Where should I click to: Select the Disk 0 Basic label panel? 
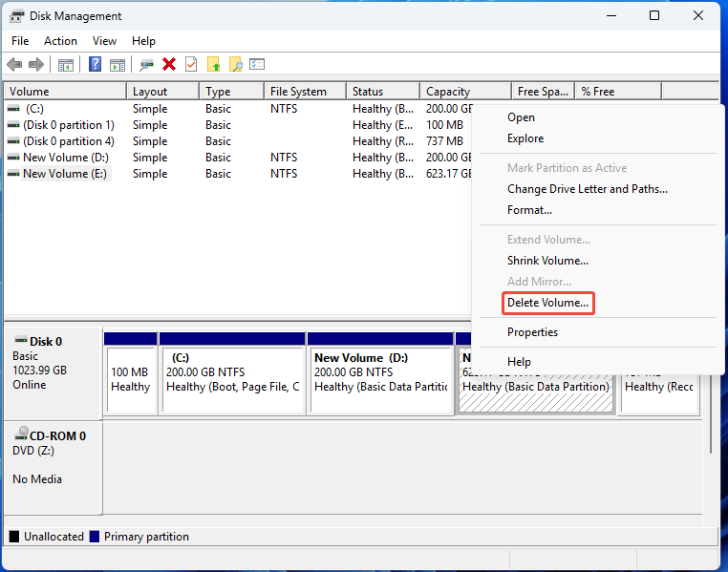53,372
